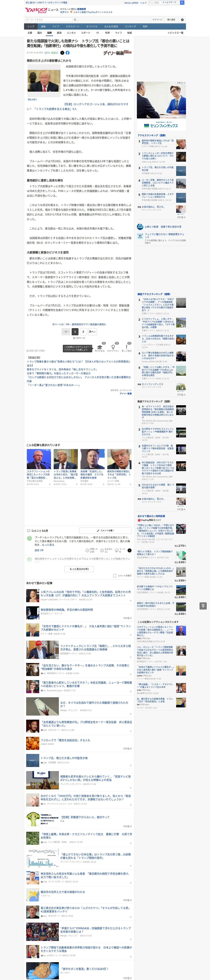
Task: Open 購入履歴 link
Action: pos(171,20)
